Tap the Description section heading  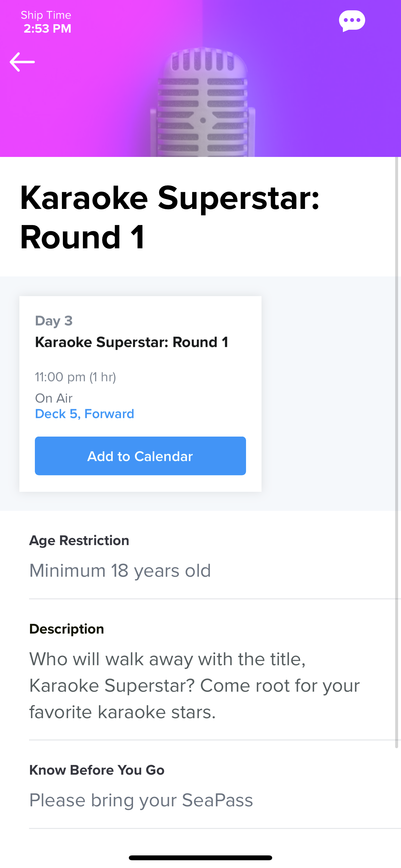coord(67,629)
